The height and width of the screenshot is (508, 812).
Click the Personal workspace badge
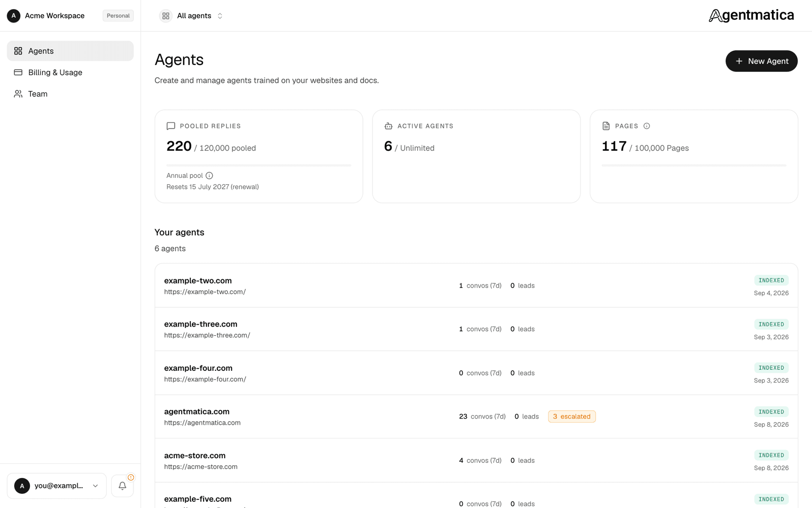pos(118,16)
